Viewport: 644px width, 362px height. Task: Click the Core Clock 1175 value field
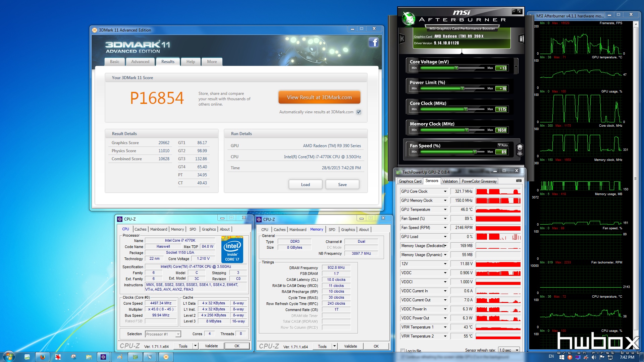click(502, 109)
